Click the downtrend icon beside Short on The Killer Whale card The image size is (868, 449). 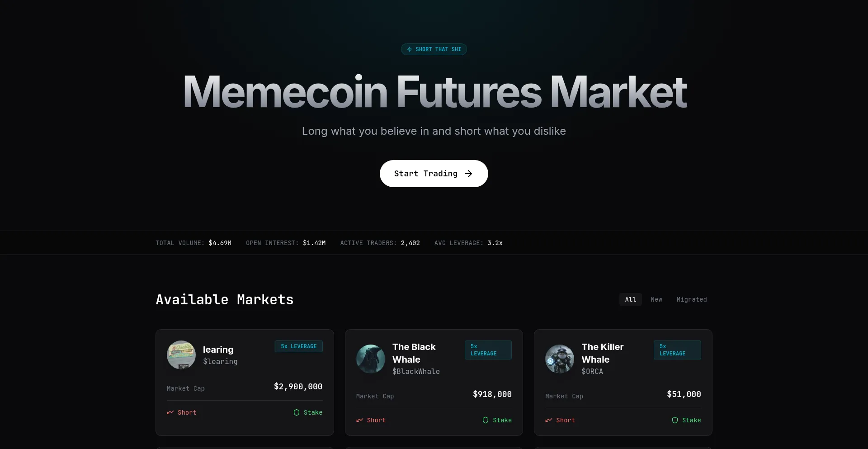(548, 420)
